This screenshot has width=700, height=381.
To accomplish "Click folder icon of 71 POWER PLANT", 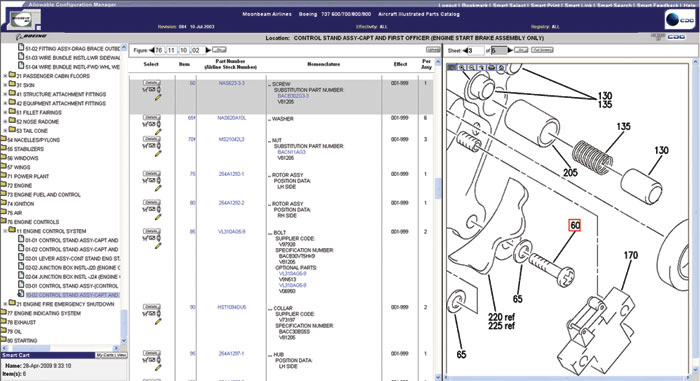I will tap(3, 176).
